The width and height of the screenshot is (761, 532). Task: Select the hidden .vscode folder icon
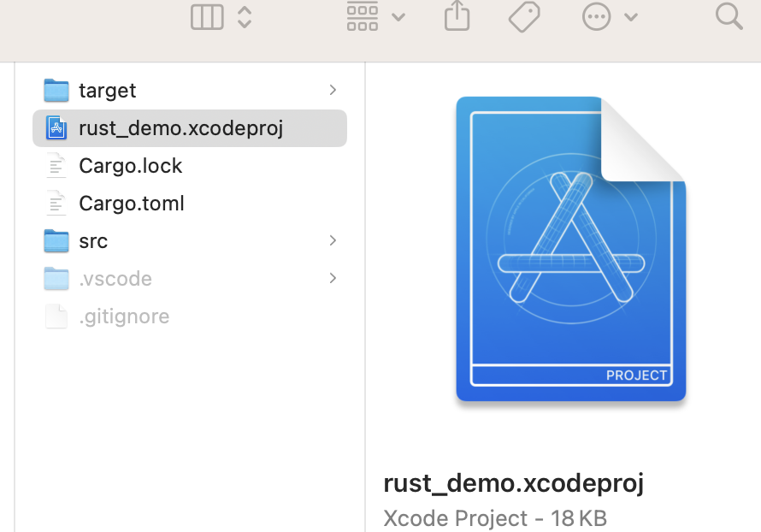point(56,279)
